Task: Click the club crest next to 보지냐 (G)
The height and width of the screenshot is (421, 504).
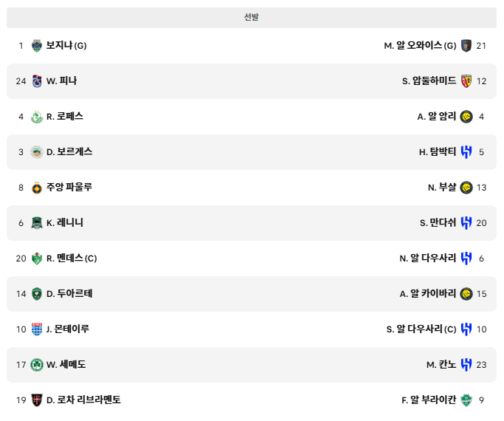Action: coord(37,46)
